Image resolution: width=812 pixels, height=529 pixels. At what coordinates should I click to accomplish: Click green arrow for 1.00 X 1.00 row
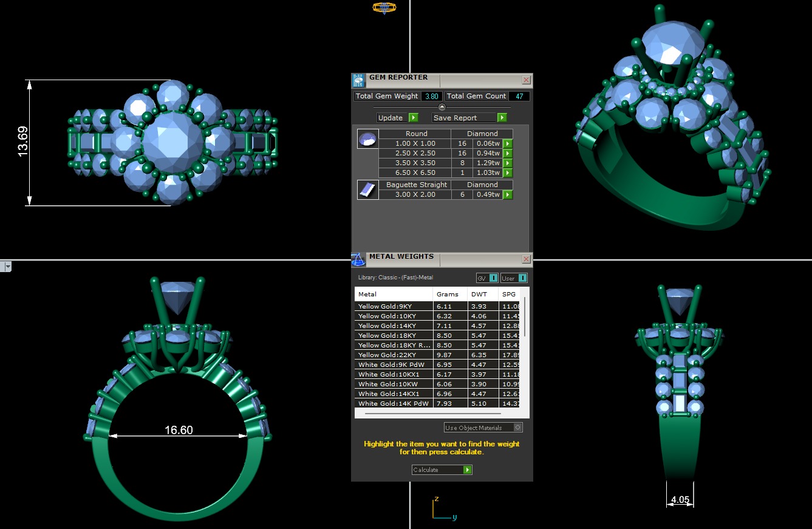(508, 144)
